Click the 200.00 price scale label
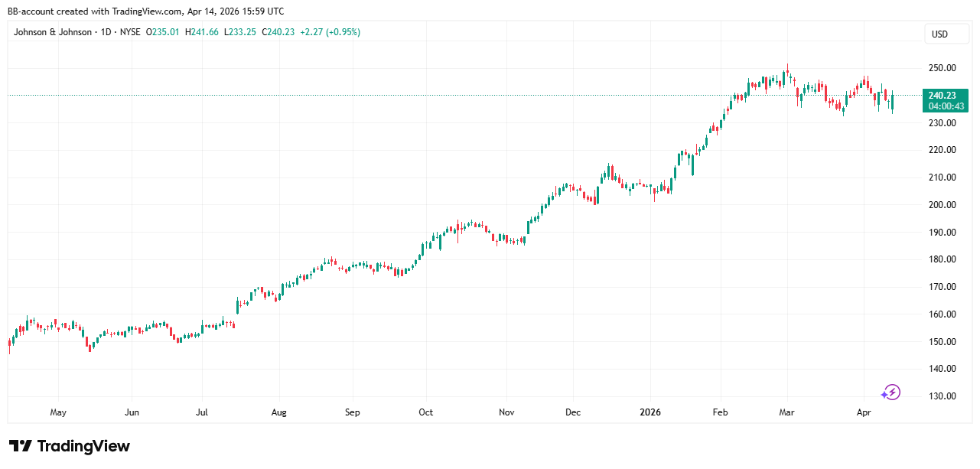The height and width of the screenshot is (469, 980). 940,204
